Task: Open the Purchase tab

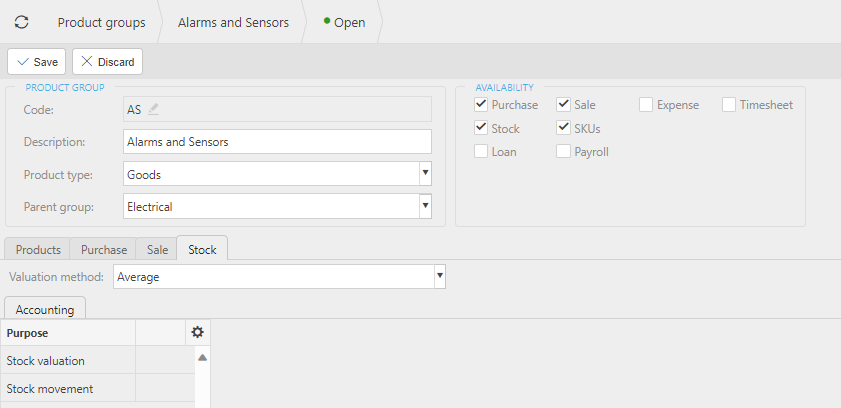Action: [104, 250]
